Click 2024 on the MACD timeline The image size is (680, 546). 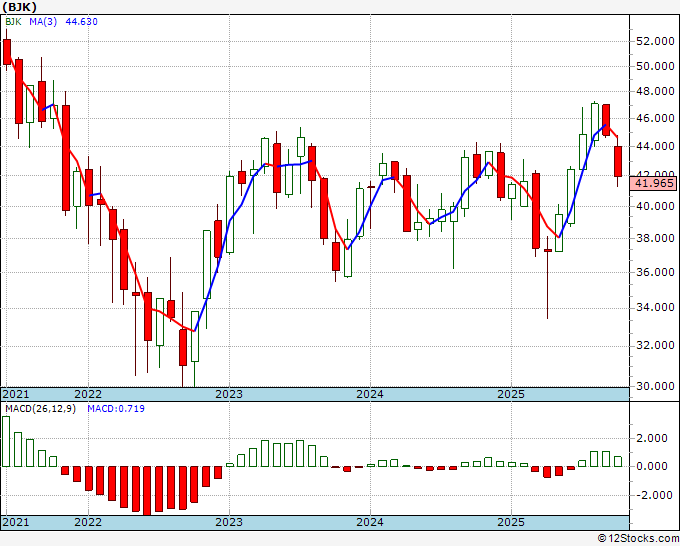point(370,522)
